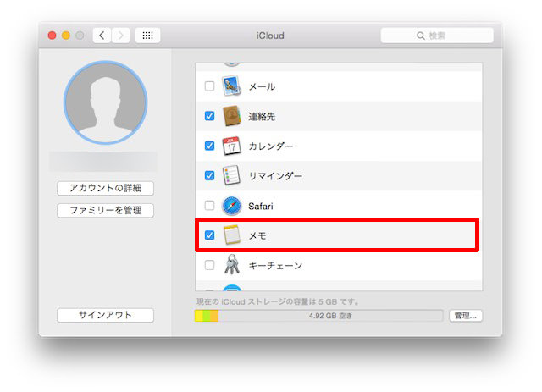Click the Notes (メモ) notepad icon
This screenshot has height=392, width=542.
(231, 235)
